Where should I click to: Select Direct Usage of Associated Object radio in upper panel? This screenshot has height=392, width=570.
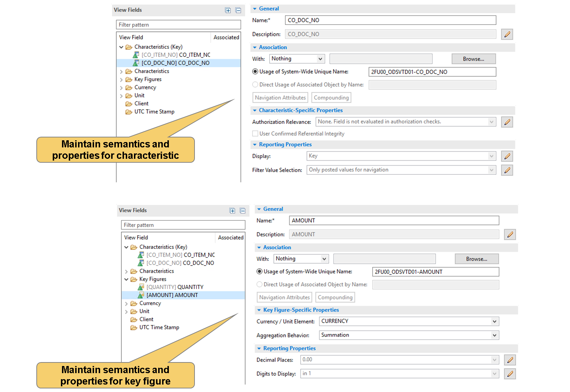pos(255,85)
